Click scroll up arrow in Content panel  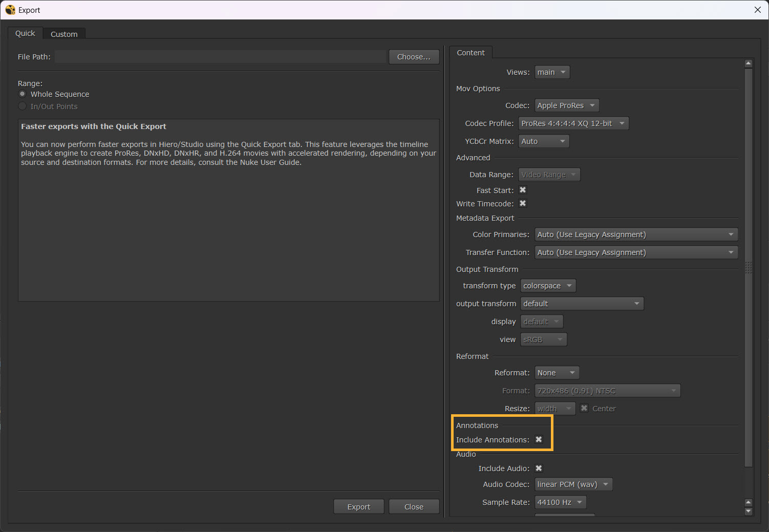click(748, 63)
